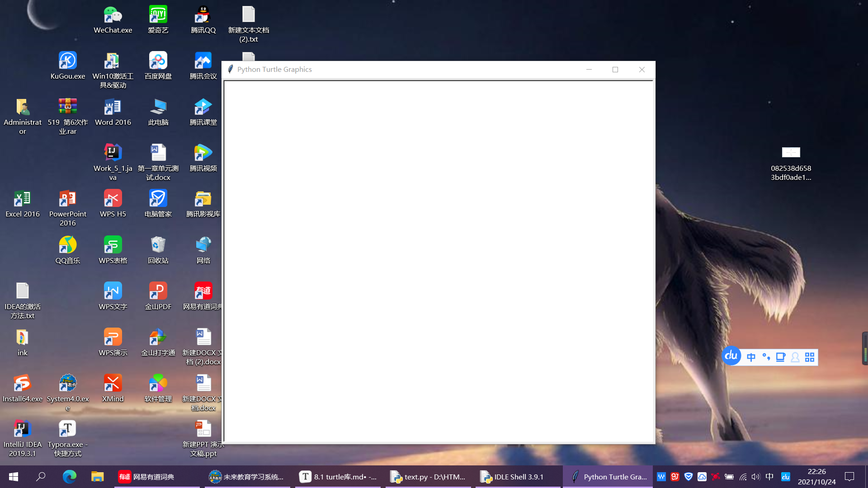Launch the 爱奇艺 desktop icon

tap(158, 20)
